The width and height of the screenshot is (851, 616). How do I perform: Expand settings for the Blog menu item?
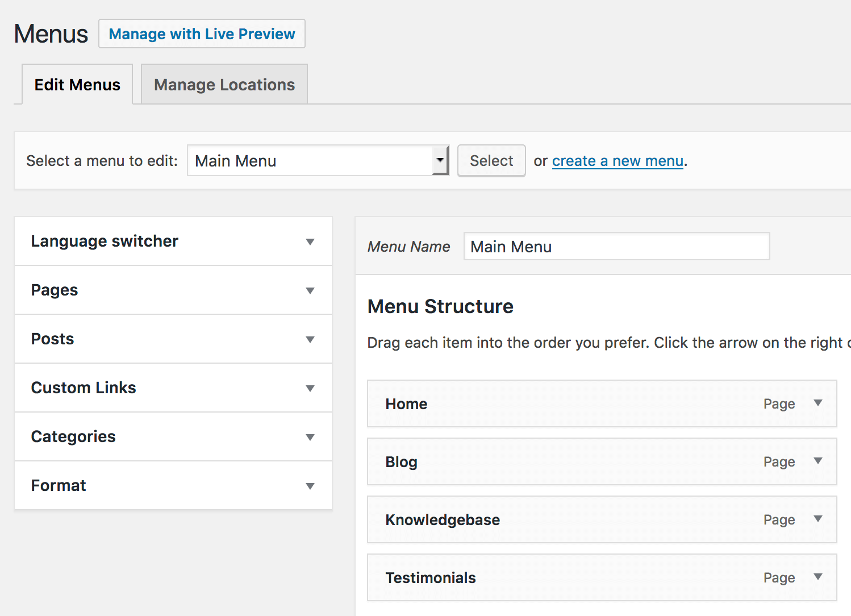coord(818,461)
